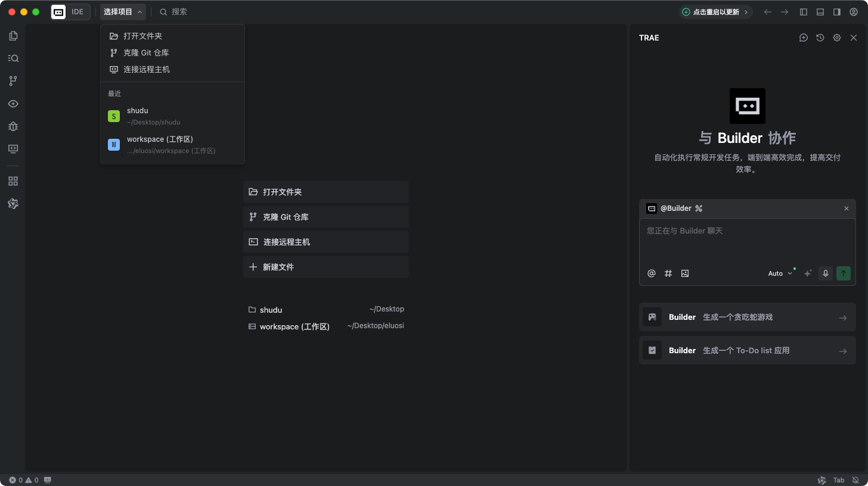Click 克隆 Git 仓库 button on welcome page
The height and width of the screenshot is (486, 868).
[326, 217]
